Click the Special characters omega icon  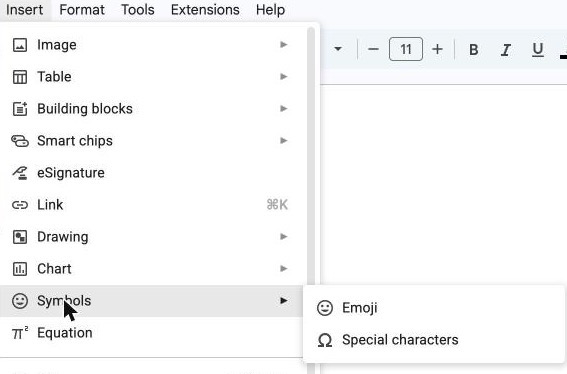[325, 340]
